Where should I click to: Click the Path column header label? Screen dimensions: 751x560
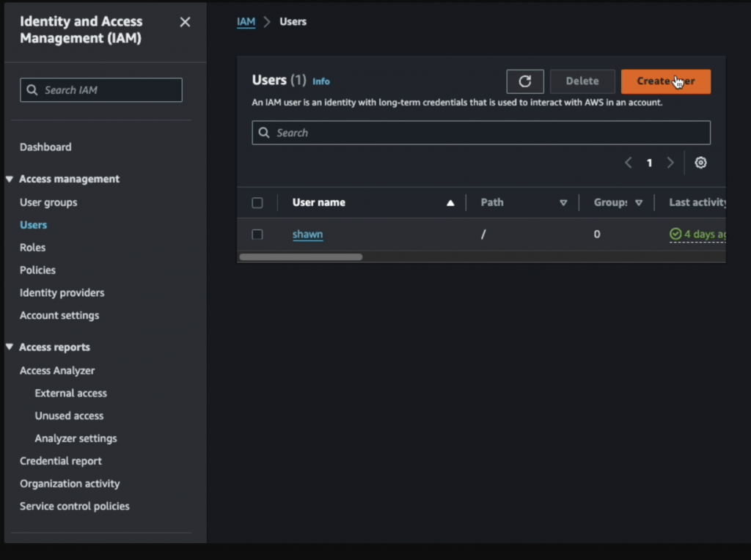tap(492, 202)
